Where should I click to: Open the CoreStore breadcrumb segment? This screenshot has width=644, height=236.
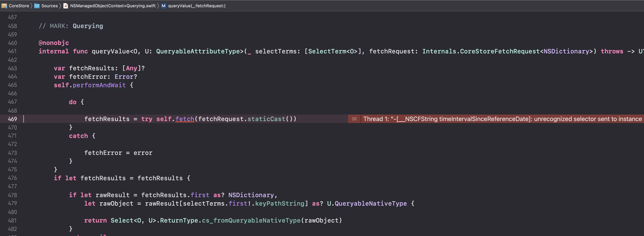(19, 6)
